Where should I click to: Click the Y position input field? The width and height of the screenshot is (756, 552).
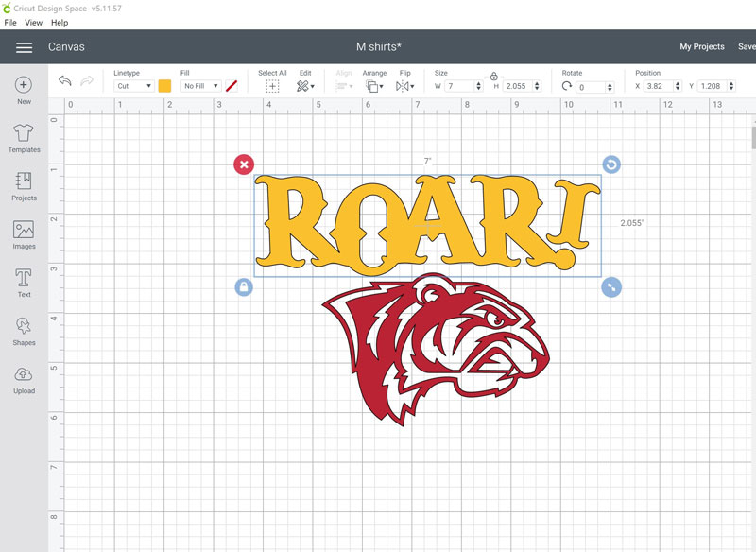click(x=713, y=86)
